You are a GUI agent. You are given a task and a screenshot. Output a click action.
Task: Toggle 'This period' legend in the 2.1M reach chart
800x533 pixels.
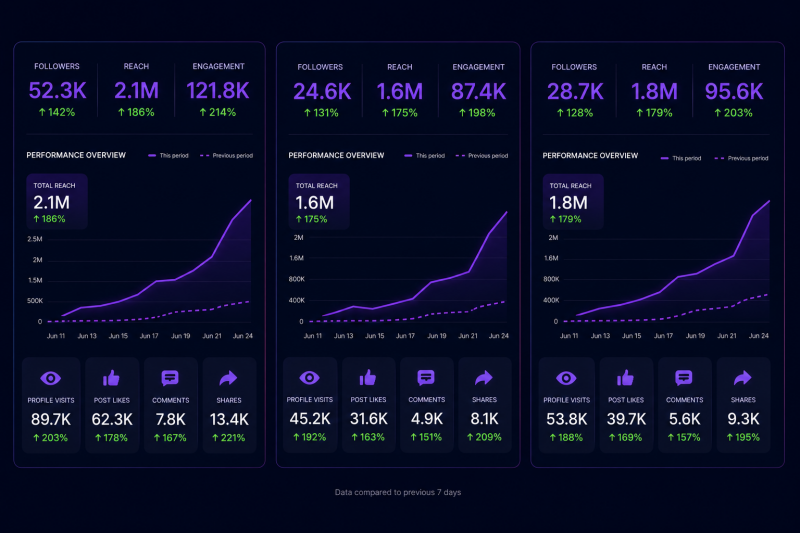click(168, 156)
